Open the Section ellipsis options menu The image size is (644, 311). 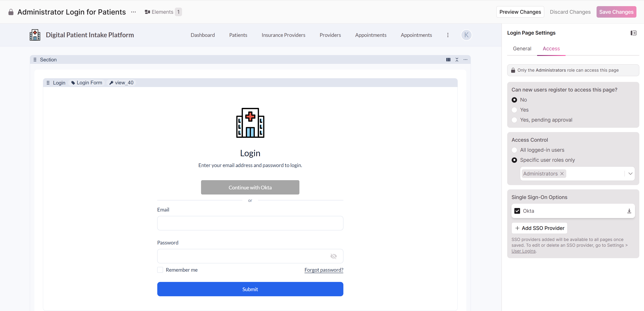(465, 60)
